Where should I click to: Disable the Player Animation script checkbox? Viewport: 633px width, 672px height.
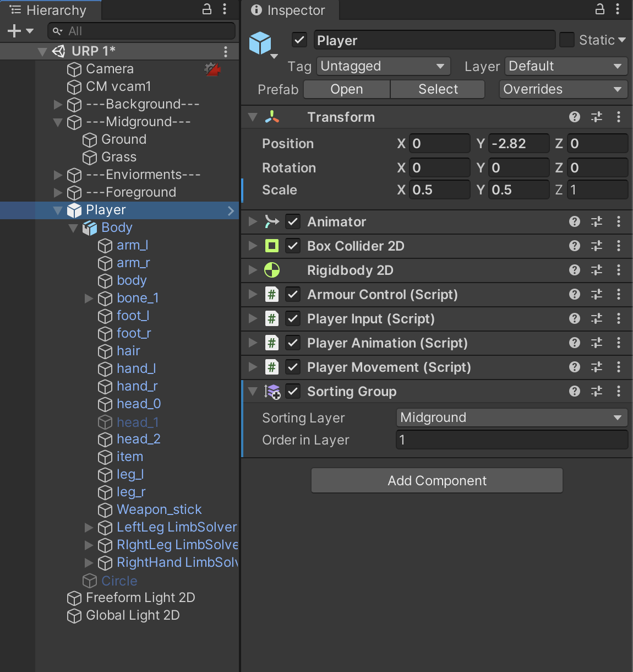(x=293, y=343)
